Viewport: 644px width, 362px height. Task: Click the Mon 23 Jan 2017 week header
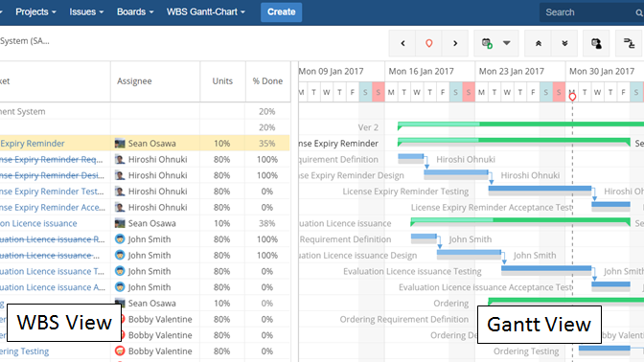(512, 72)
